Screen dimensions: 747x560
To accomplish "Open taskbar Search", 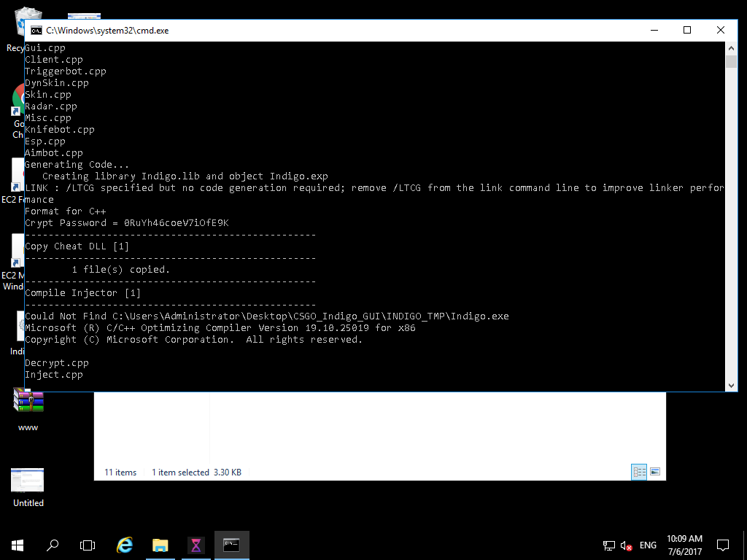I will tap(53, 545).
